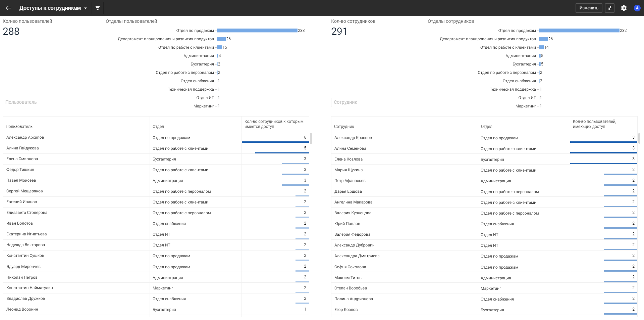The image size is (644, 320).
Task: Select row Юрий Павлов
Action: (x=484, y=224)
